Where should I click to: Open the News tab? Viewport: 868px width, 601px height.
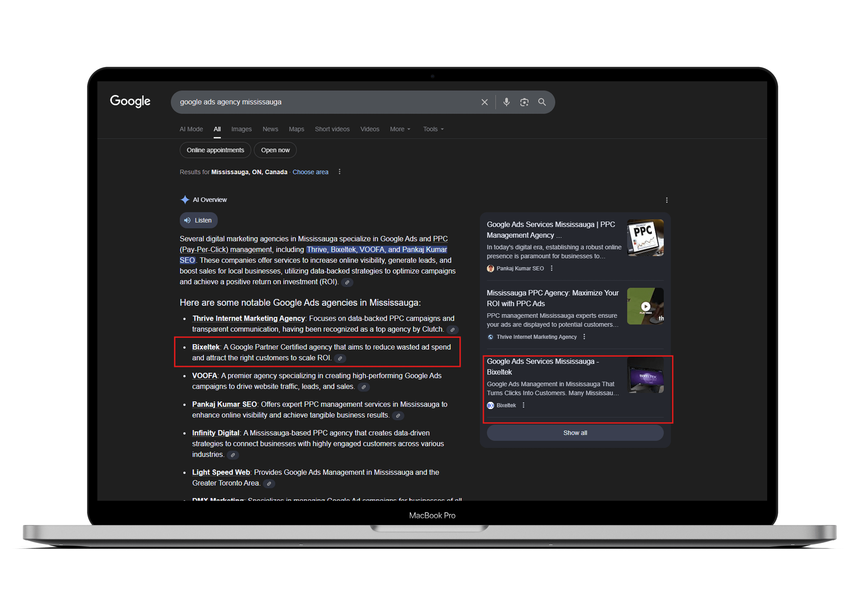270,129
